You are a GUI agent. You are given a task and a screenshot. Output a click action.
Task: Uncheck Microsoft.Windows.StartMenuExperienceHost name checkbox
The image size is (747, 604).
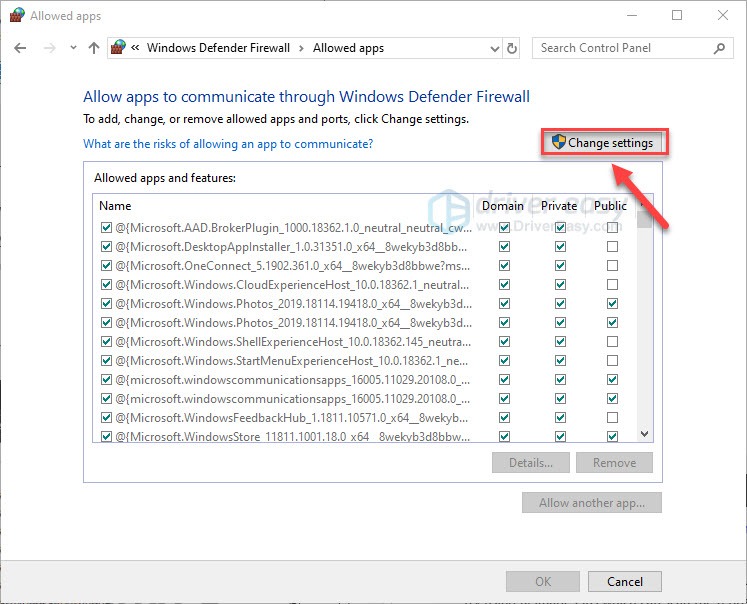pyautogui.click(x=106, y=361)
